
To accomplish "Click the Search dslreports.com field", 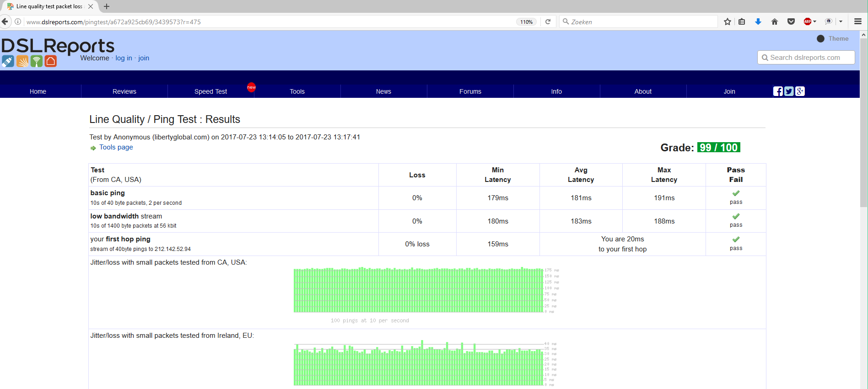I will click(x=806, y=58).
